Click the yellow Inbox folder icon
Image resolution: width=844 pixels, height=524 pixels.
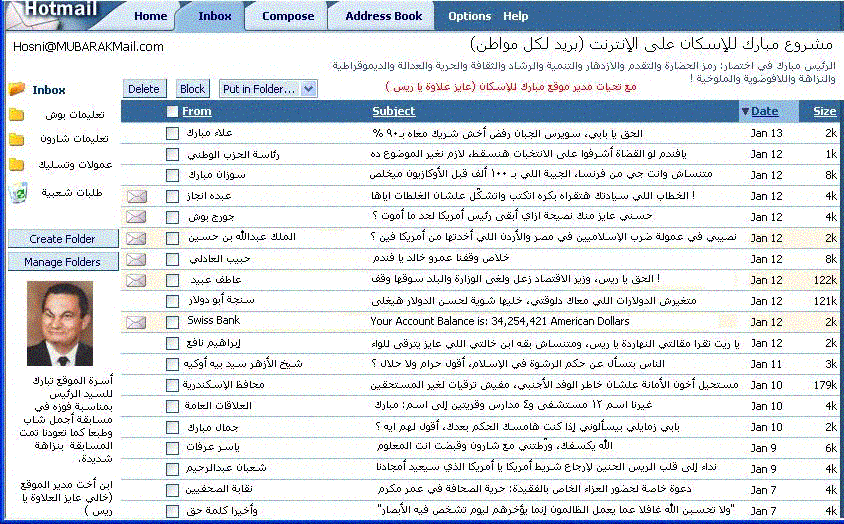point(17,89)
